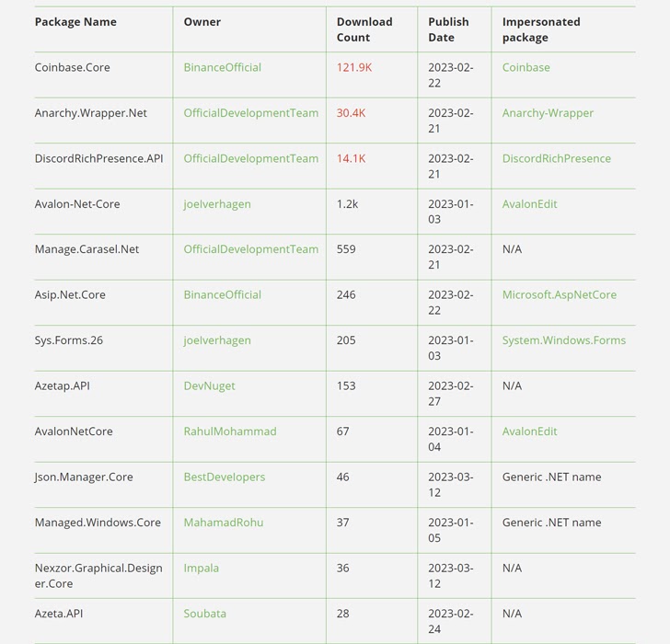Click the Anarchy-Wrapper package link
The width and height of the screenshot is (670, 644).
pyautogui.click(x=548, y=113)
